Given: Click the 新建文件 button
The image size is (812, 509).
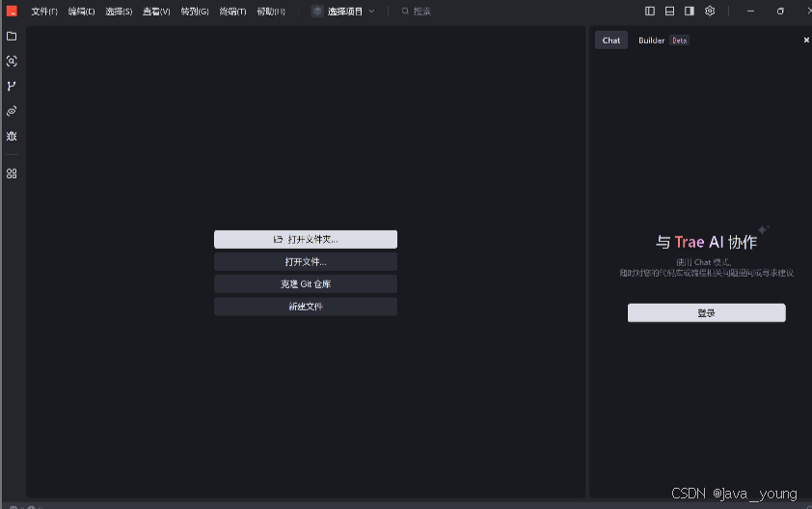Looking at the screenshot, I should tap(306, 307).
